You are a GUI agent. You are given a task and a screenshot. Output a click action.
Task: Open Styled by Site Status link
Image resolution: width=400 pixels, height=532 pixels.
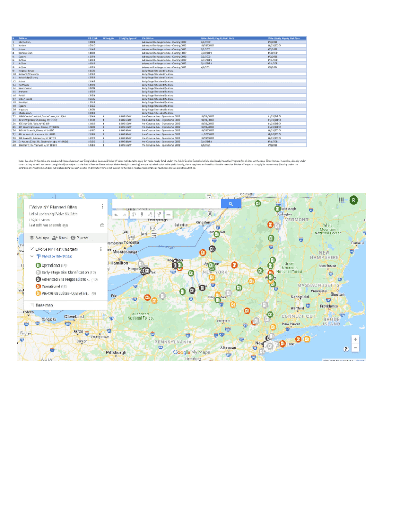[54, 256]
